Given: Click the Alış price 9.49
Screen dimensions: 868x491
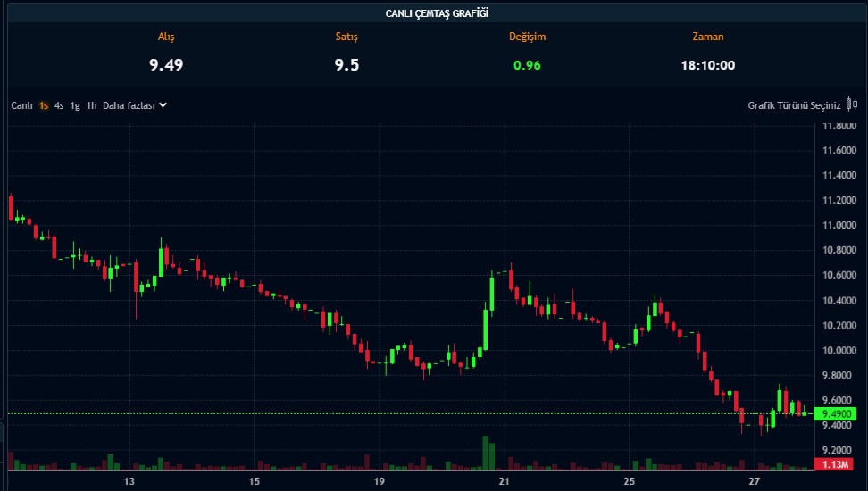Looking at the screenshot, I should point(166,64).
